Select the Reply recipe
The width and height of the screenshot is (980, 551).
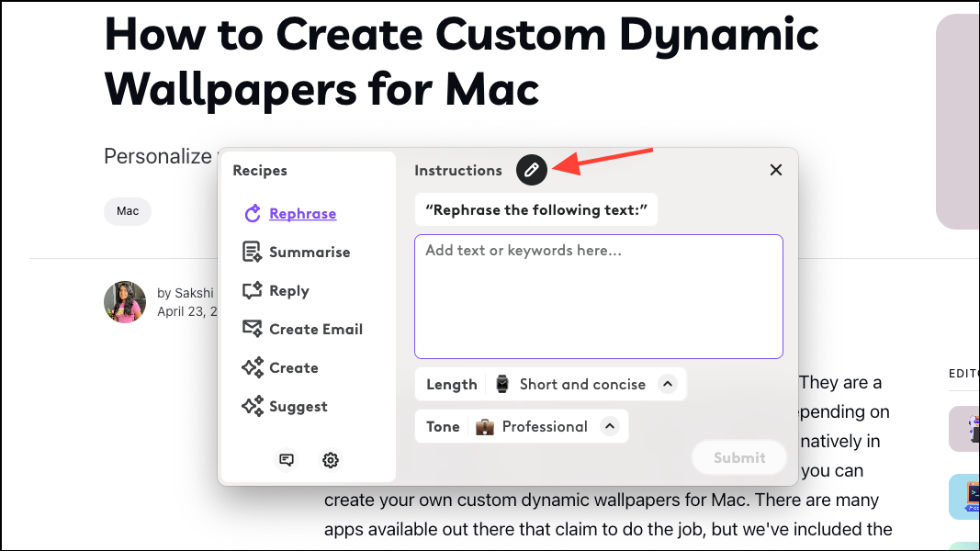[x=288, y=291]
